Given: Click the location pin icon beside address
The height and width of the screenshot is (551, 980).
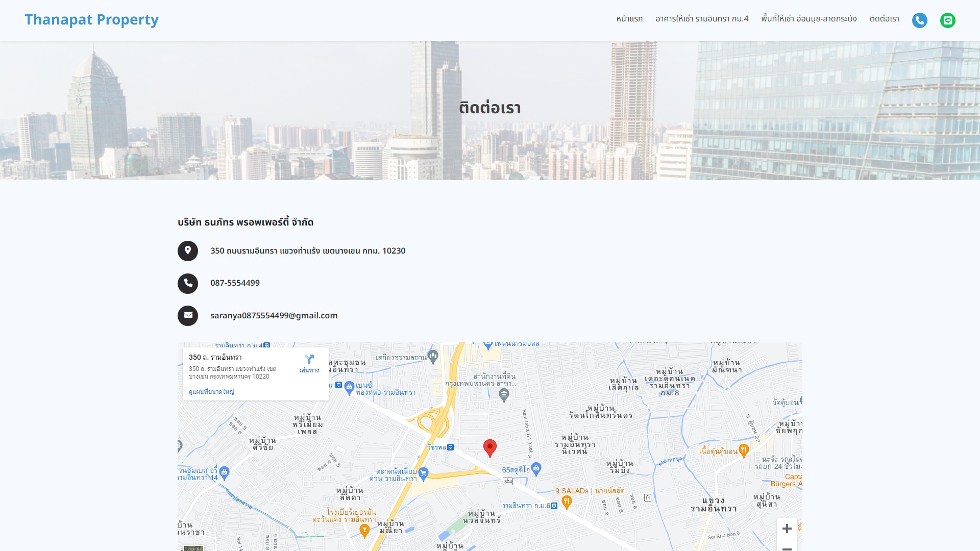Looking at the screenshot, I should pyautogui.click(x=188, y=251).
